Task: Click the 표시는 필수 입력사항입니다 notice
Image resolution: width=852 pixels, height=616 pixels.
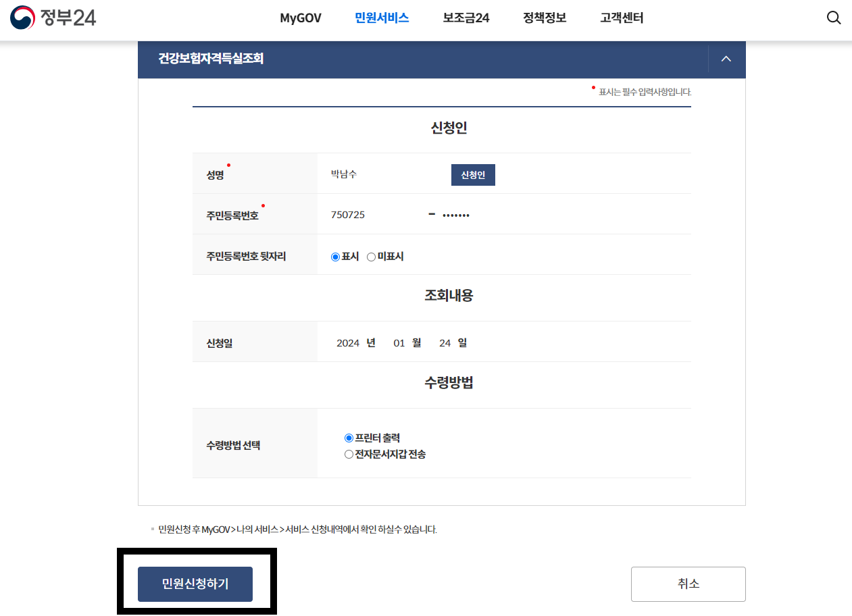Action: click(645, 92)
